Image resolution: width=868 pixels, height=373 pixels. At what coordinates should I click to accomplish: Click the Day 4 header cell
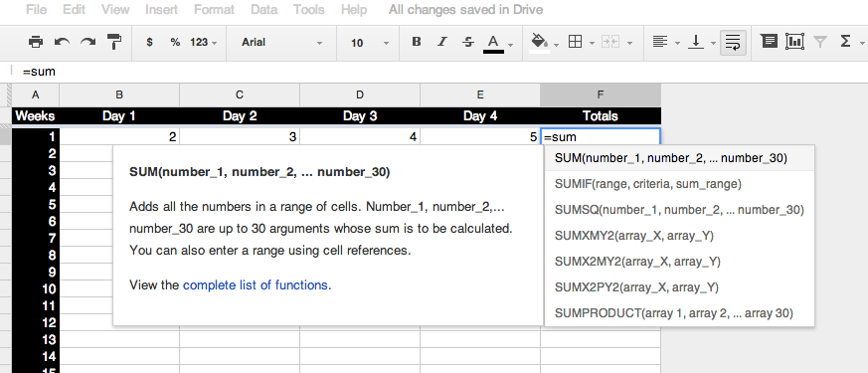click(480, 116)
